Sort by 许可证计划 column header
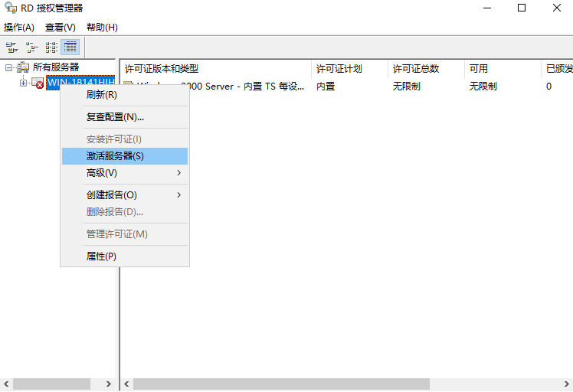 click(x=350, y=69)
